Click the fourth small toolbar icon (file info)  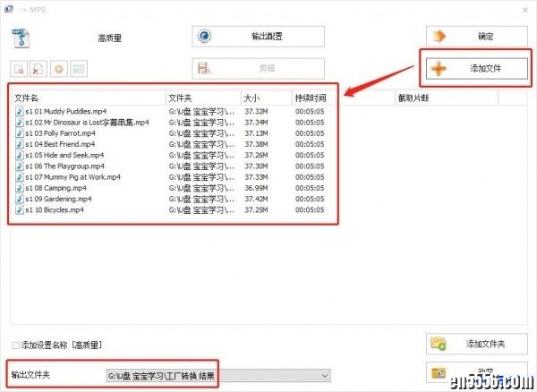79,68
